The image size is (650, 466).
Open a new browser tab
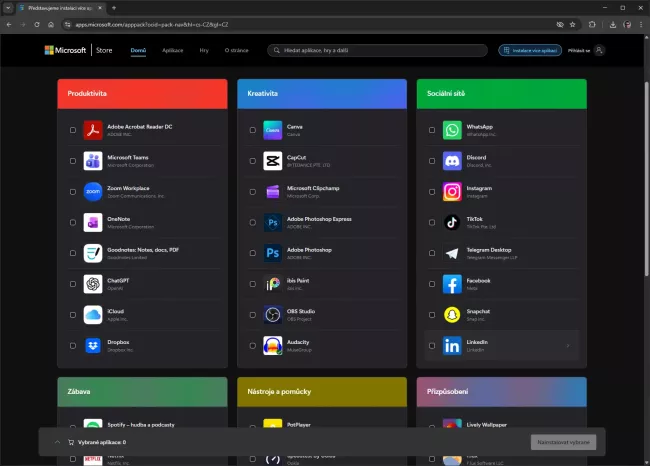pyautogui.click(x=114, y=8)
